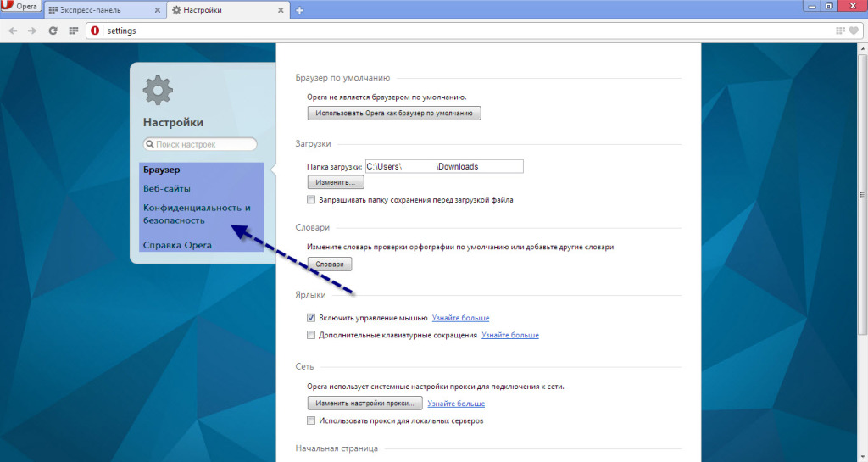This screenshot has height=462, width=868.
Task: Click the Изменить... button
Action: (336, 182)
